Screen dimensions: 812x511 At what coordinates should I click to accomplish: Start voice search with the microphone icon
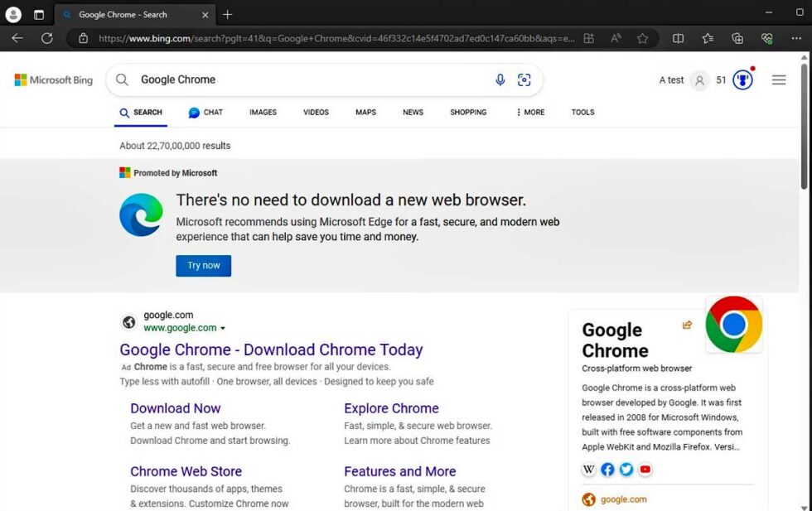coord(500,80)
